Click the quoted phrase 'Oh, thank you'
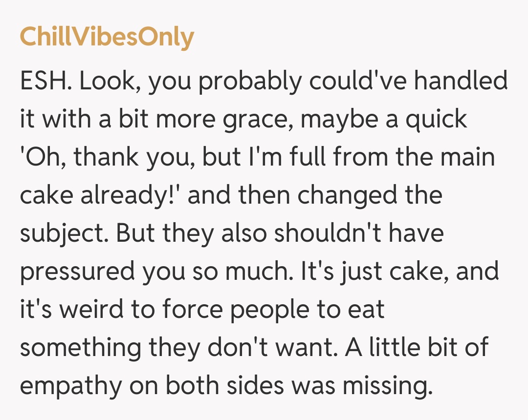This screenshot has height=420, width=528. (x=88, y=157)
